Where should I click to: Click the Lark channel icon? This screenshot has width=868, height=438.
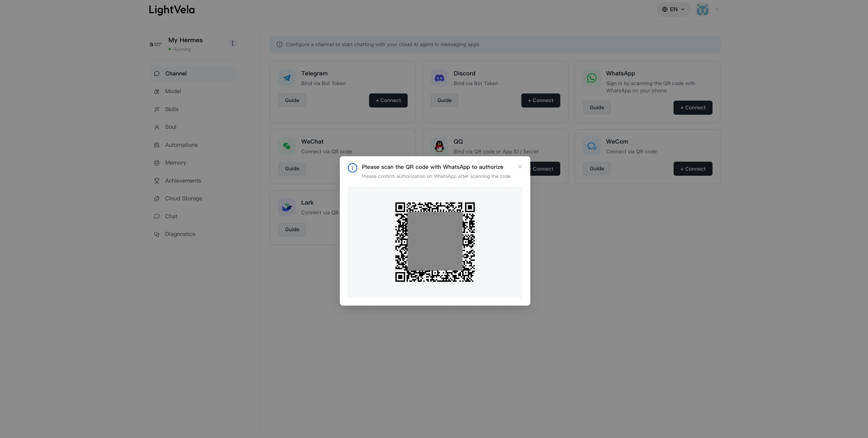pos(287,207)
